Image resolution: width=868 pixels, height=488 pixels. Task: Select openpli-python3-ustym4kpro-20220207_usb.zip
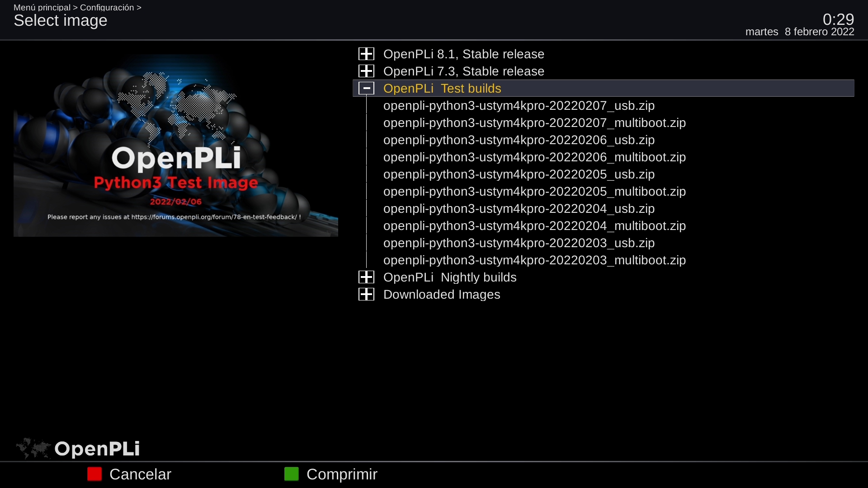519,105
